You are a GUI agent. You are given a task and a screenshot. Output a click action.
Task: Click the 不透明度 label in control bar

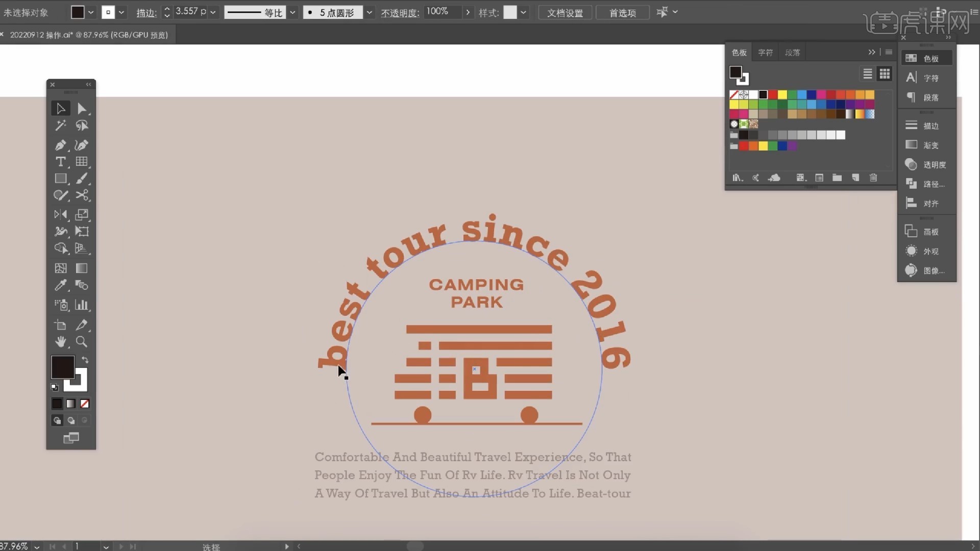[400, 13]
